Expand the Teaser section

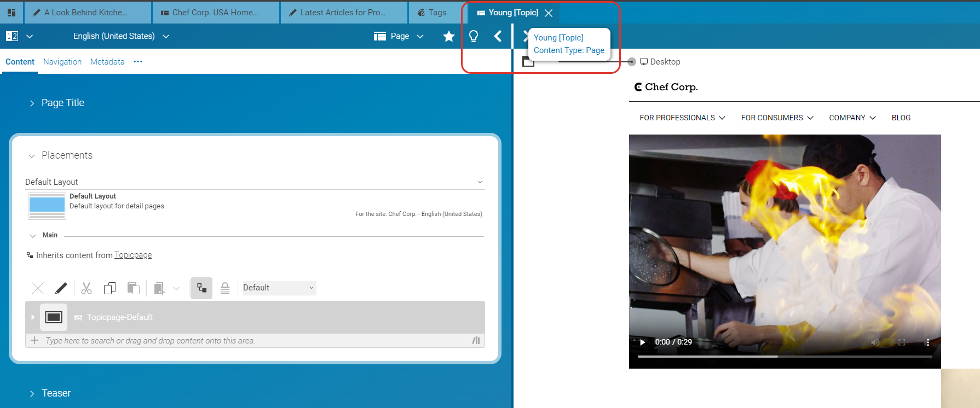click(x=32, y=393)
